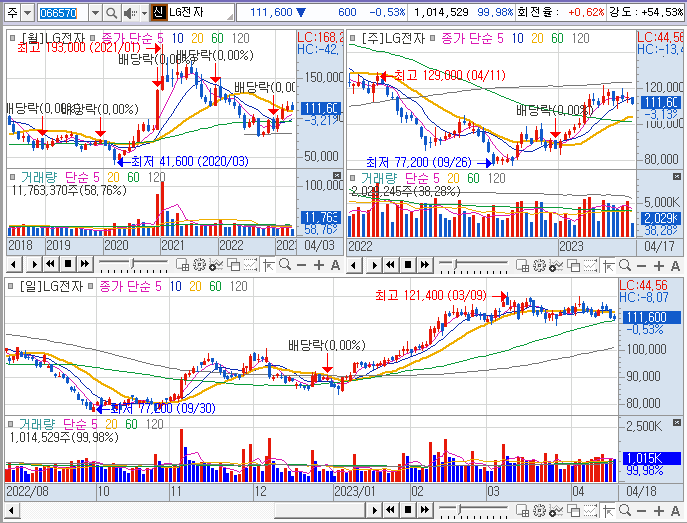Click the 최고 121,400 (03/09) label
Image resolution: width=687 pixels, height=523 pixels.
(431, 296)
